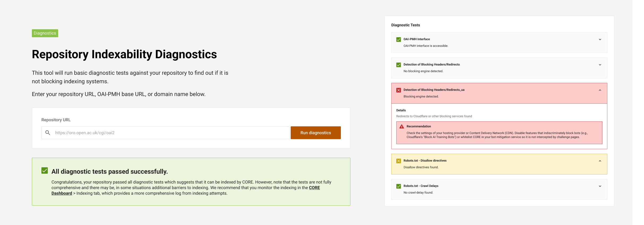
Task: Click the Recommendation heading text
Action: pos(419,126)
